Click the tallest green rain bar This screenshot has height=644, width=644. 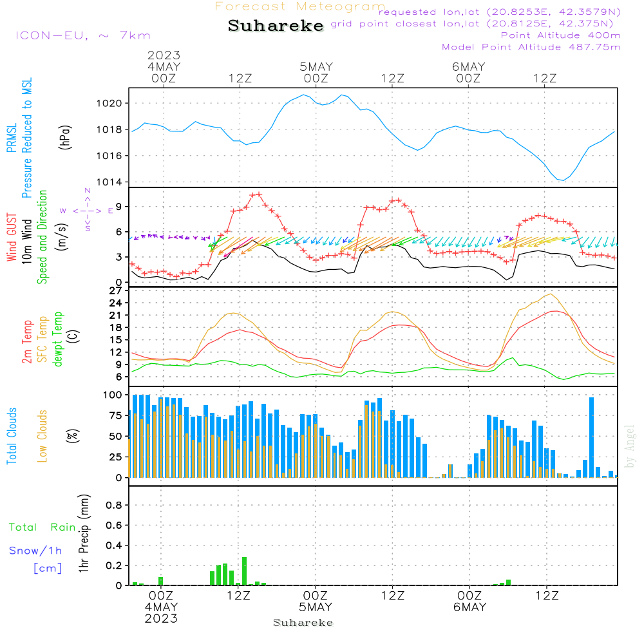[x=244, y=571]
